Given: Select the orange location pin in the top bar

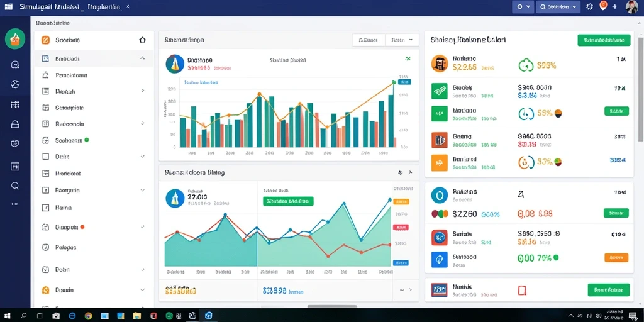Looking at the screenshot, I should click(x=603, y=6).
